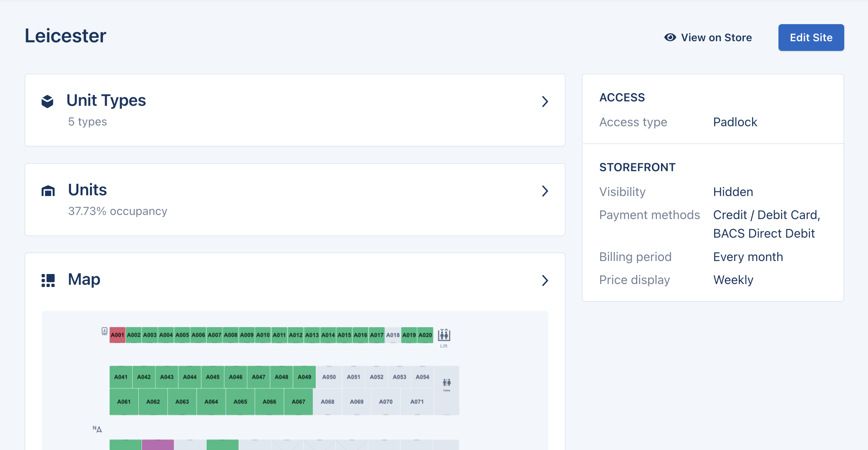
Task: Select the purple unit tile in the bottom row
Action: pos(158,444)
